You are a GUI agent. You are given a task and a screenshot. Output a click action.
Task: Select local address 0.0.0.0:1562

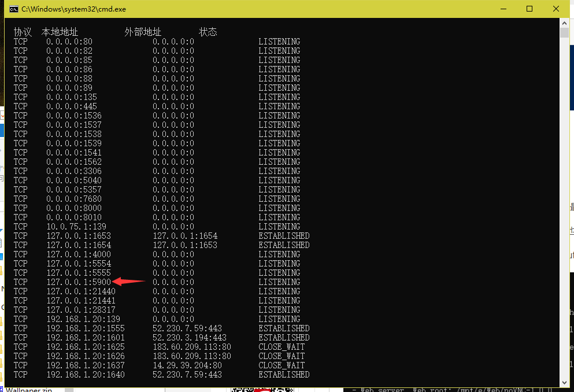point(74,162)
